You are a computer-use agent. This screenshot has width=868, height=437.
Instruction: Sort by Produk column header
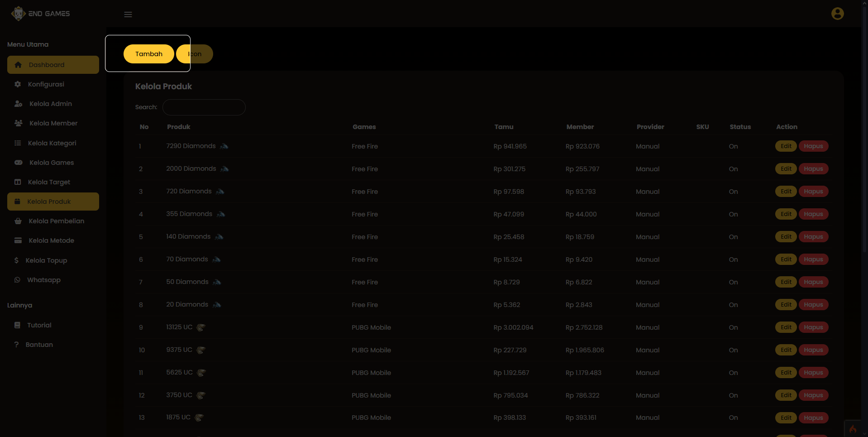(179, 127)
